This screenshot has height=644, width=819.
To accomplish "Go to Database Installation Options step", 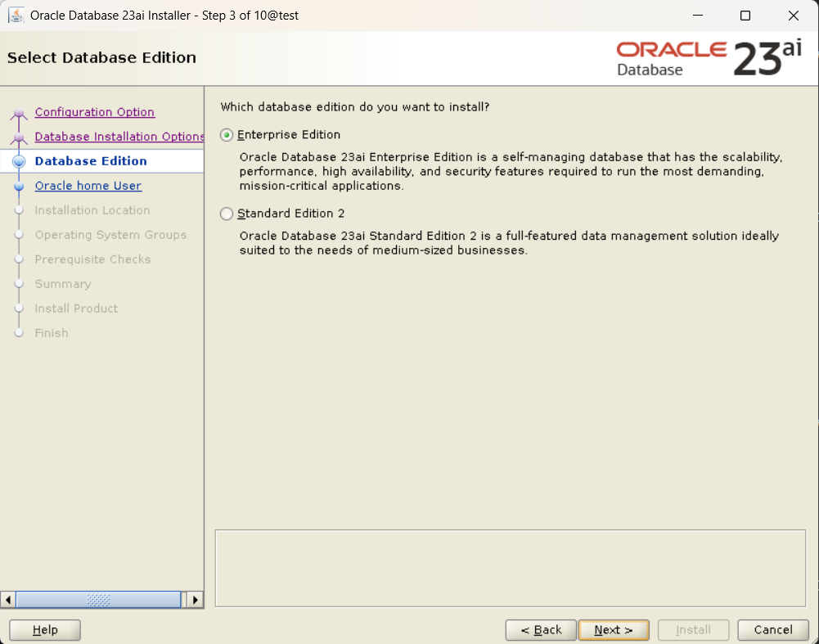I will [119, 137].
